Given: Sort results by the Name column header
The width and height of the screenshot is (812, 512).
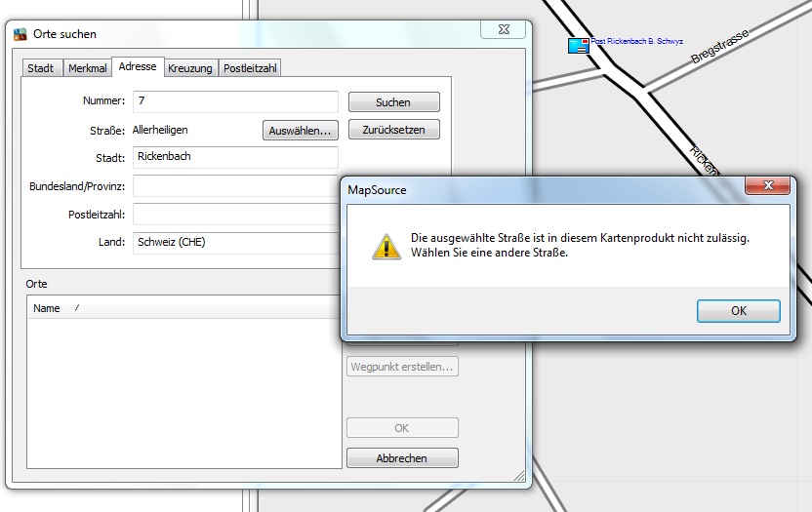Looking at the screenshot, I should [183, 308].
